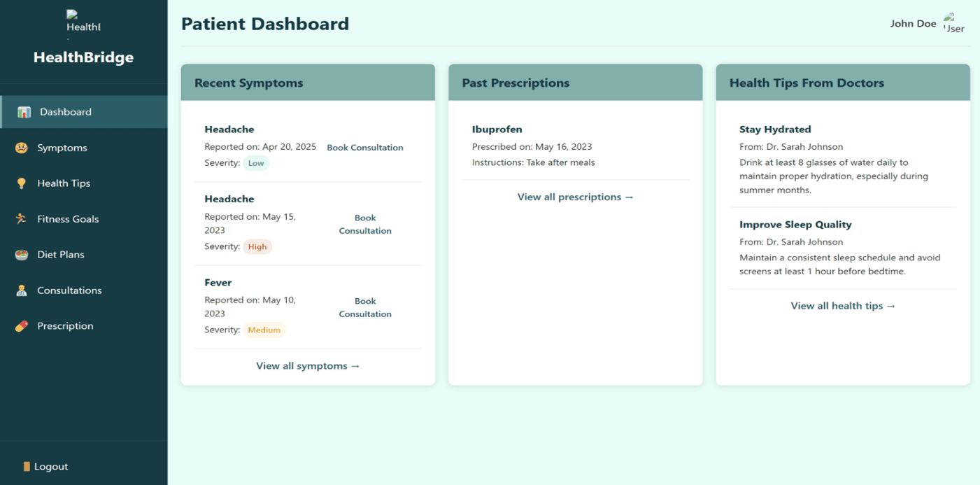Click the Prescription pill icon
This screenshot has width=980, height=485.
(x=22, y=326)
